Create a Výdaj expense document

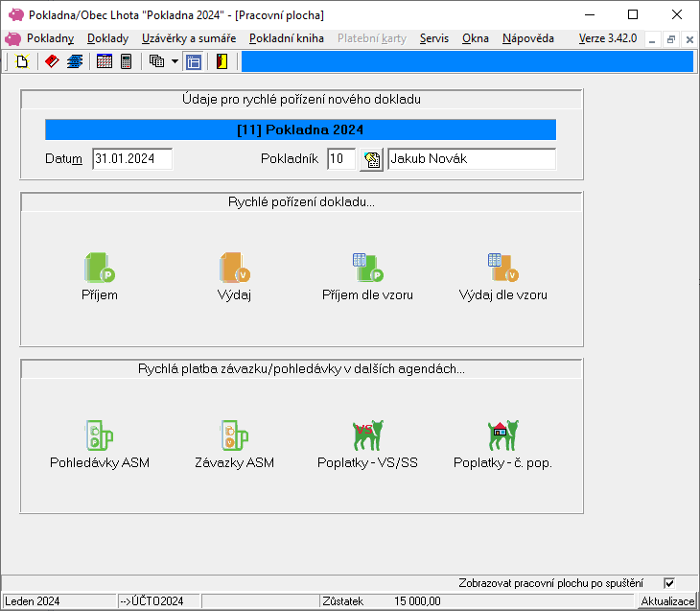[x=234, y=276]
